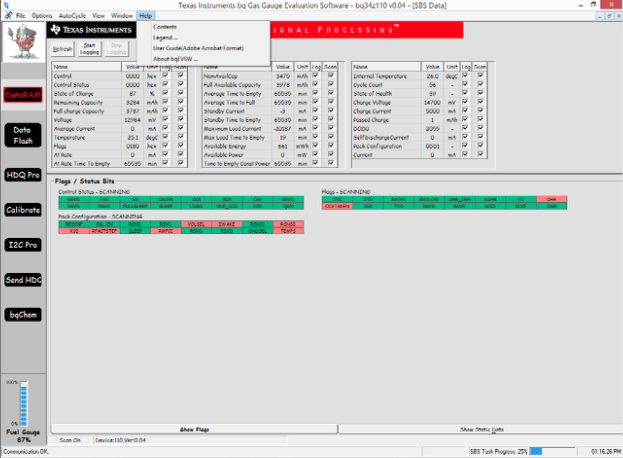
Task: Click the icon left of File menu
Action: pos(8,15)
